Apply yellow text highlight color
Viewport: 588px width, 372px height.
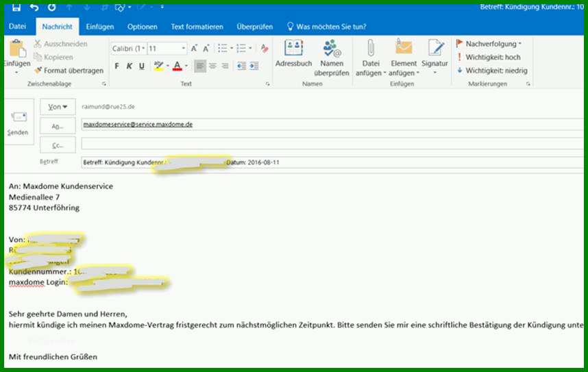[x=158, y=66]
